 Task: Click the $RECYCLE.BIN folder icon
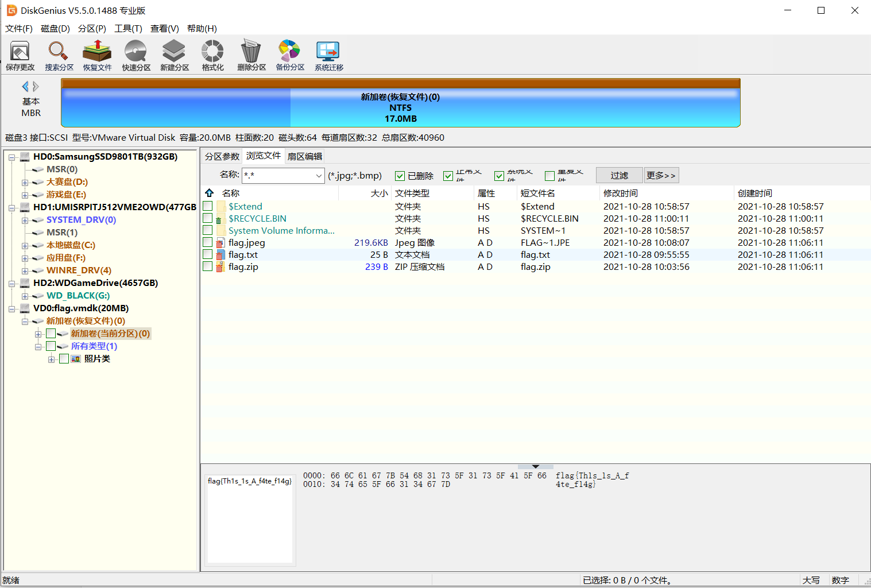pyautogui.click(x=220, y=219)
